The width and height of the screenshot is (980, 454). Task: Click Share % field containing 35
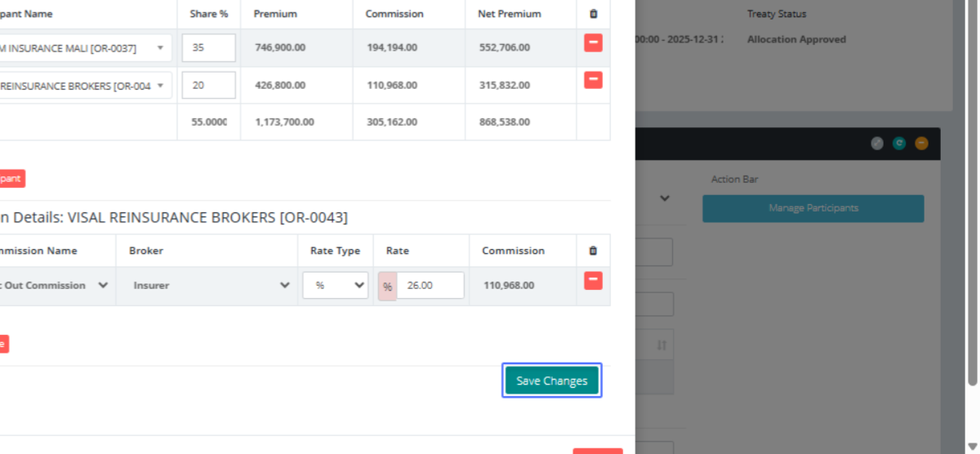tap(208, 48)
